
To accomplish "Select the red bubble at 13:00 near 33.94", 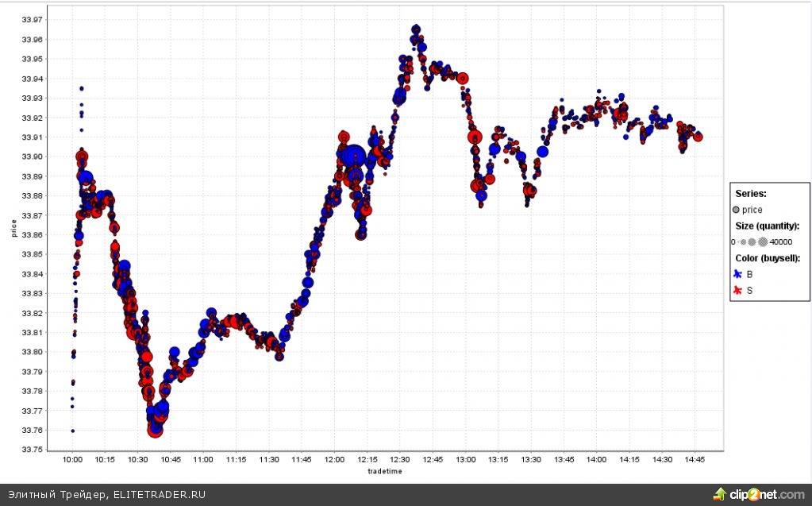I will click(462, 79).
